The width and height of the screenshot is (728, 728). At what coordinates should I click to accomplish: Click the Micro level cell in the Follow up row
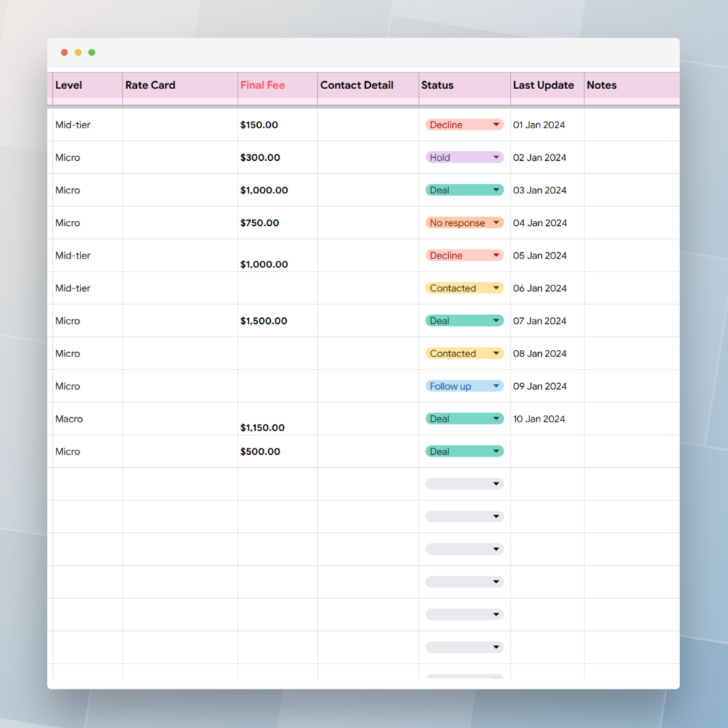coord(88,386)
